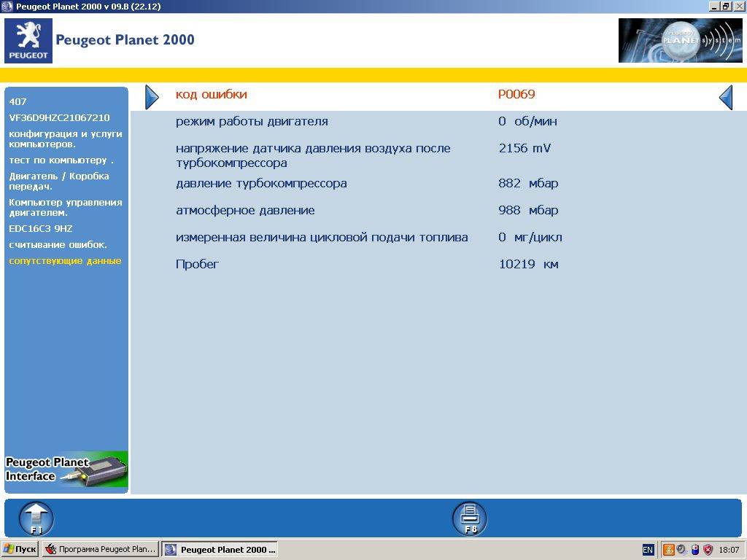Click the Peugeot lion logo
Screen dimensions: 747x560
coord(28,41)
